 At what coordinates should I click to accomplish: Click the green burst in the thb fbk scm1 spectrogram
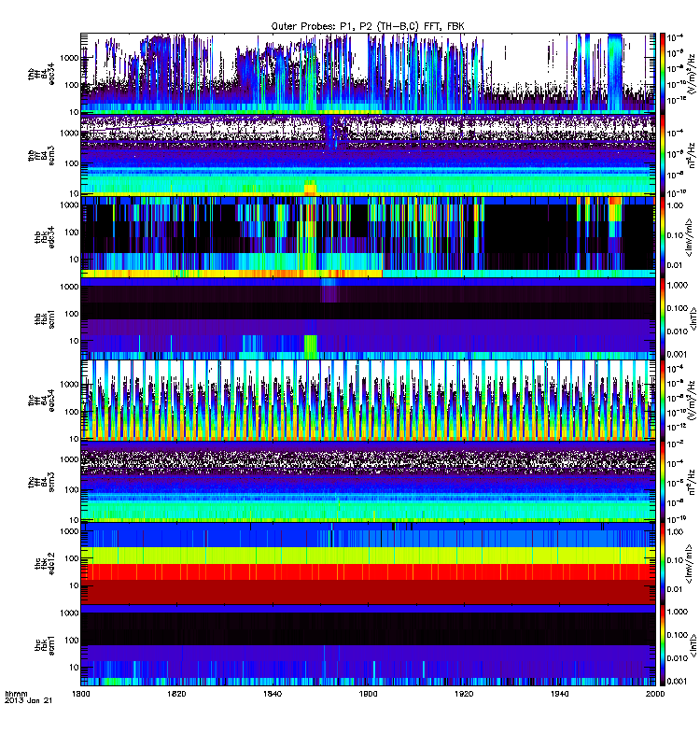coord(310,346)
